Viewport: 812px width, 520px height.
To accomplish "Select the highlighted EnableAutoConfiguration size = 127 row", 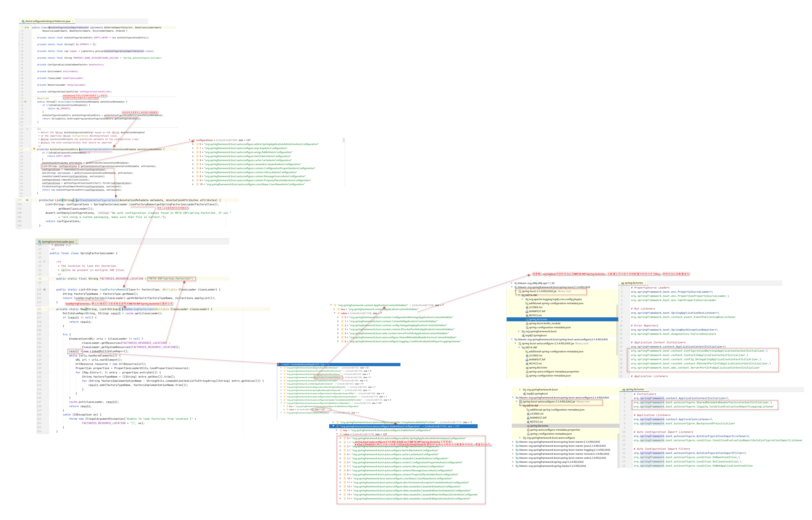I will [404, 426].
